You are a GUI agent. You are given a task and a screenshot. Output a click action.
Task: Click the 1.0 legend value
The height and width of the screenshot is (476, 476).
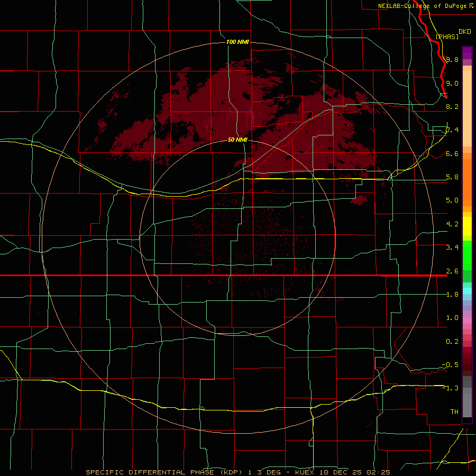(x=452, y=318)
